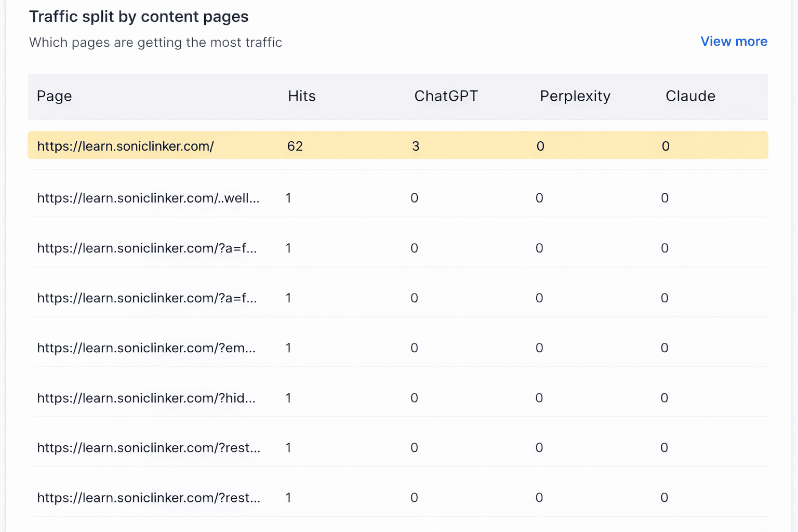
Task: Click Hits value in the ?em... row
Action: (288, 348)
